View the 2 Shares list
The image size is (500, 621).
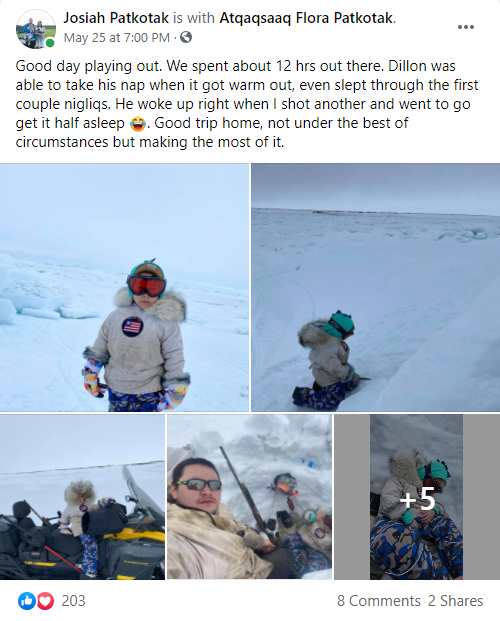455,601
